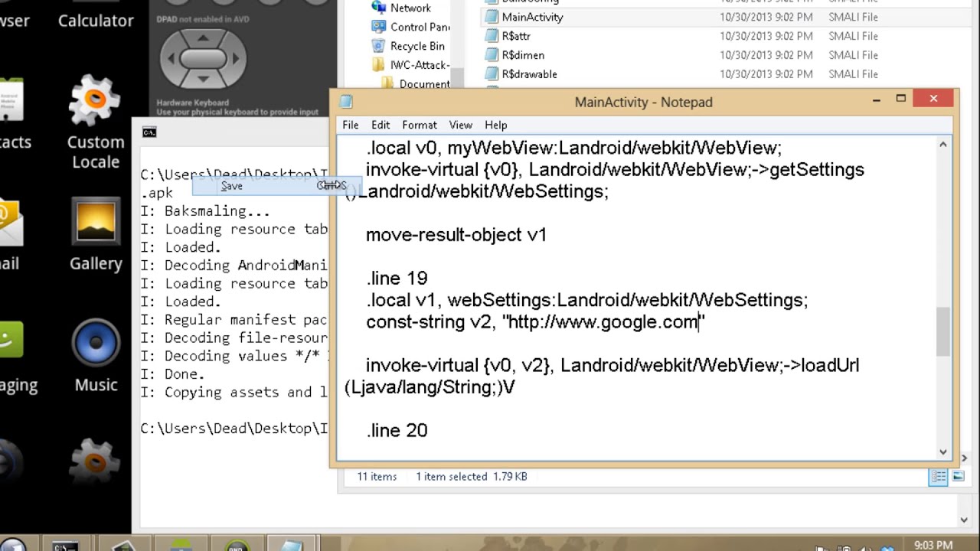Screen dimensions: 980x551
Task: Click Notepad scrollbar up arrow
Action: 943,145
